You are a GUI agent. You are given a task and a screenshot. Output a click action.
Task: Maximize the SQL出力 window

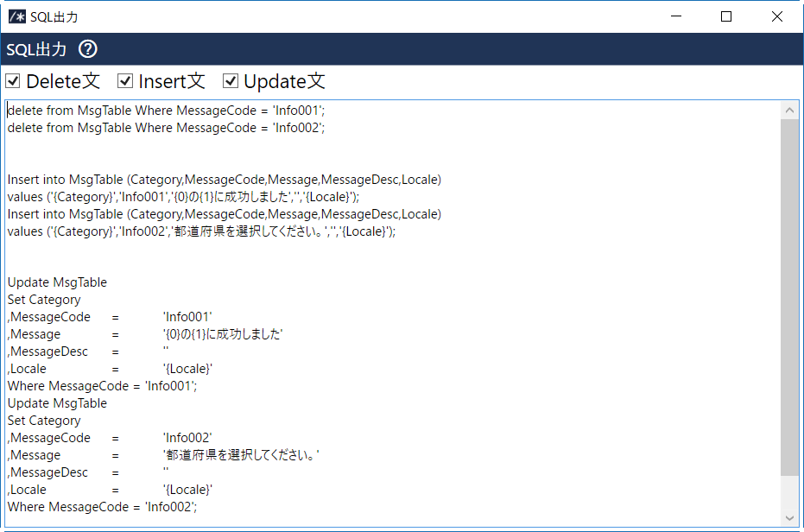coord(726,16)
